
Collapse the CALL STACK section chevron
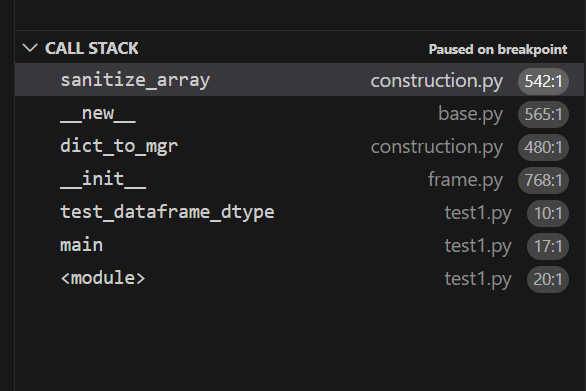pyautogui.click(x=30, y=48)
